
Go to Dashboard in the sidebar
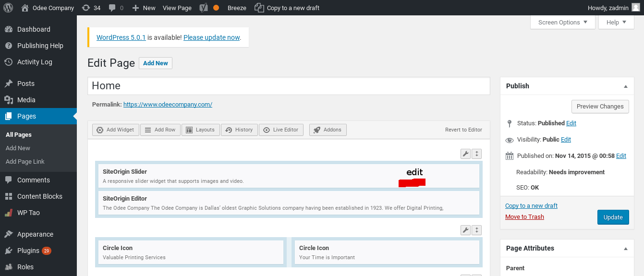[x=38, y=29]
